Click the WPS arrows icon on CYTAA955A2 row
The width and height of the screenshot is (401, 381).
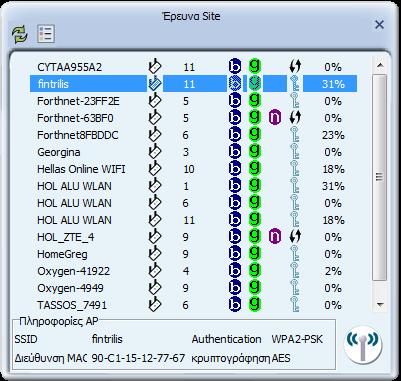tap(295, 67)
